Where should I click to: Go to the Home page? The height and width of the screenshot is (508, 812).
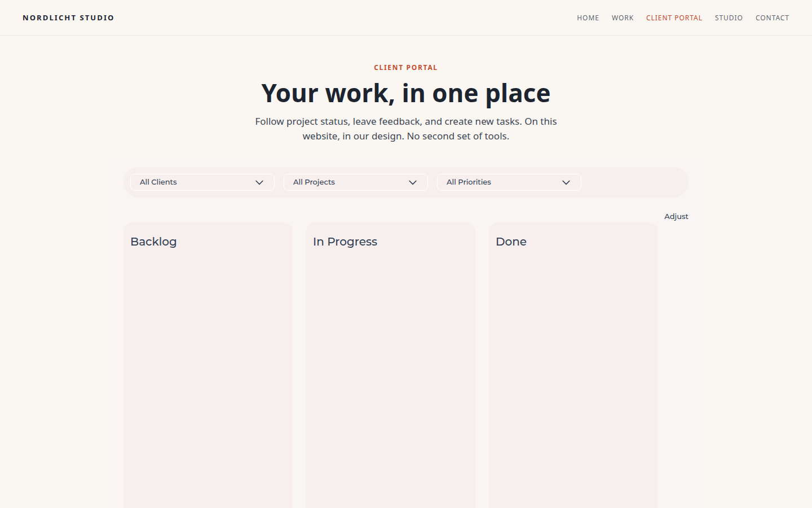click(x=588, y=18)
